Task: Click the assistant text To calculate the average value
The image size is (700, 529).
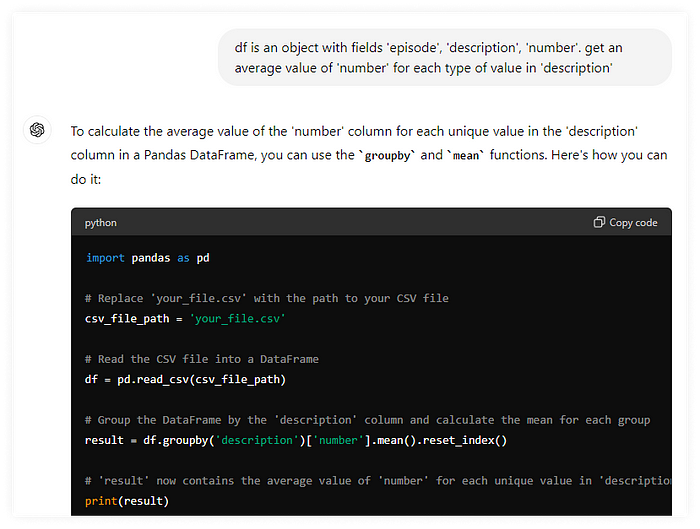Action: tap(369, 155)
